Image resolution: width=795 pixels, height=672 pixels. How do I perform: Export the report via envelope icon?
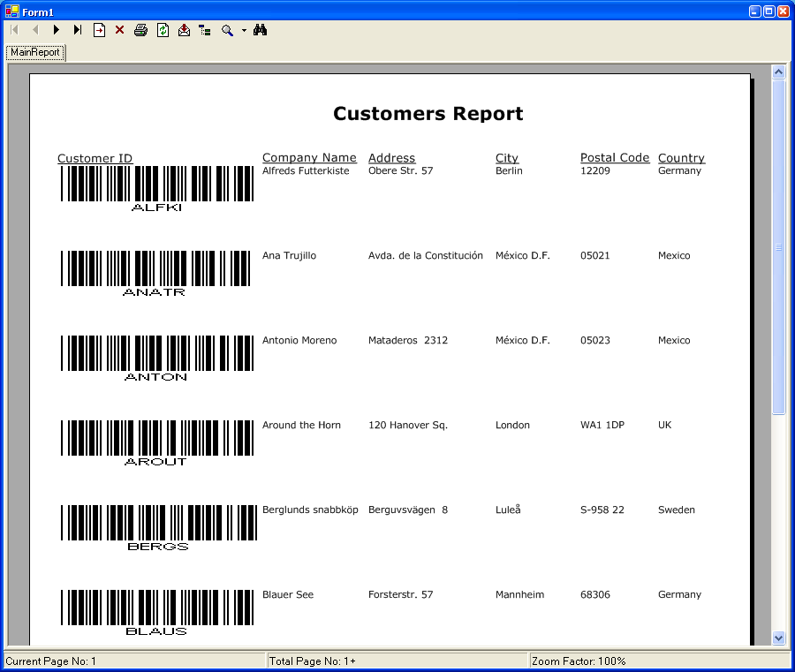click(x=184, y=30)
